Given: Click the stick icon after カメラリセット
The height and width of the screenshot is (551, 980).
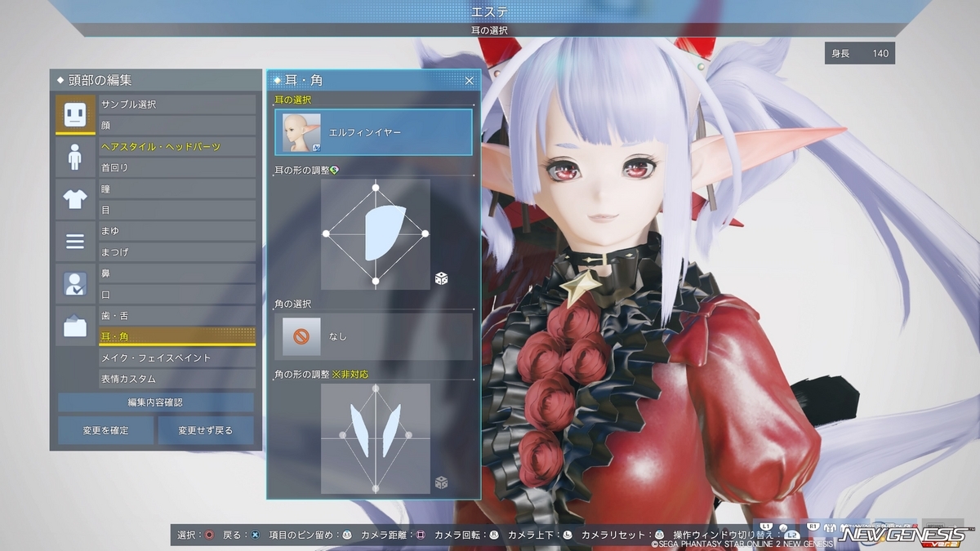Looking at the screenshot, I should tap(658, 535).
